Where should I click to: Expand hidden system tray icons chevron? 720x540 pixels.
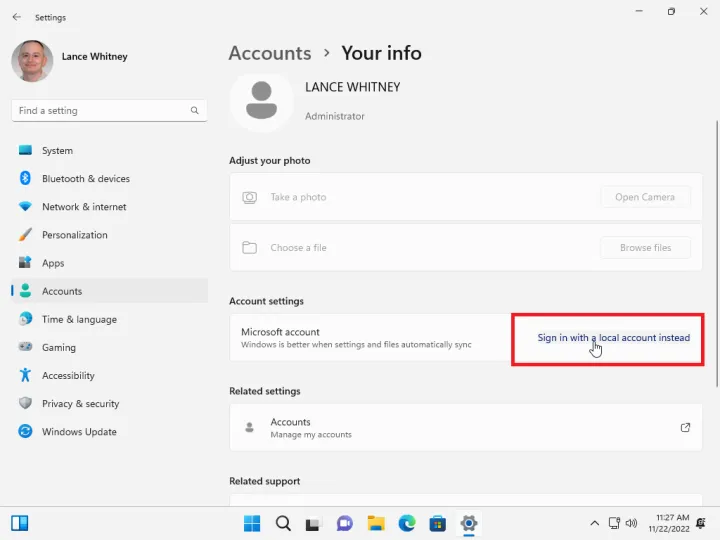595,523
